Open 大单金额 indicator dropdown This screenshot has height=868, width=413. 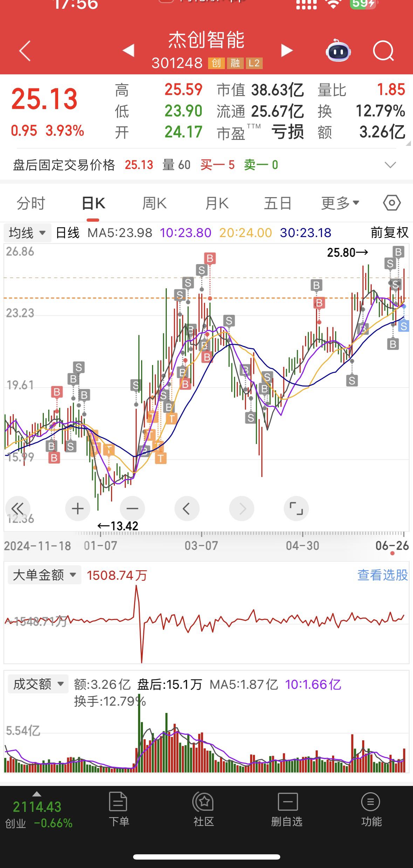click(44, 575)
